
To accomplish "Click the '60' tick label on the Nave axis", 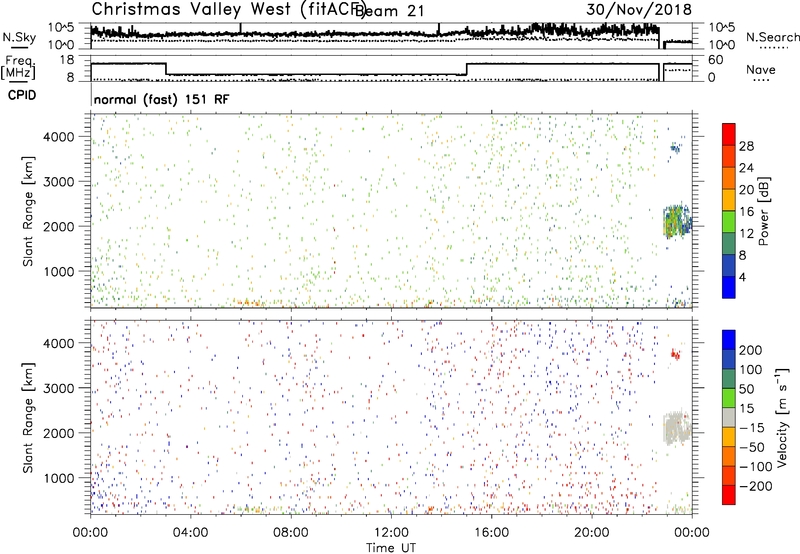I will pos(715,60).
